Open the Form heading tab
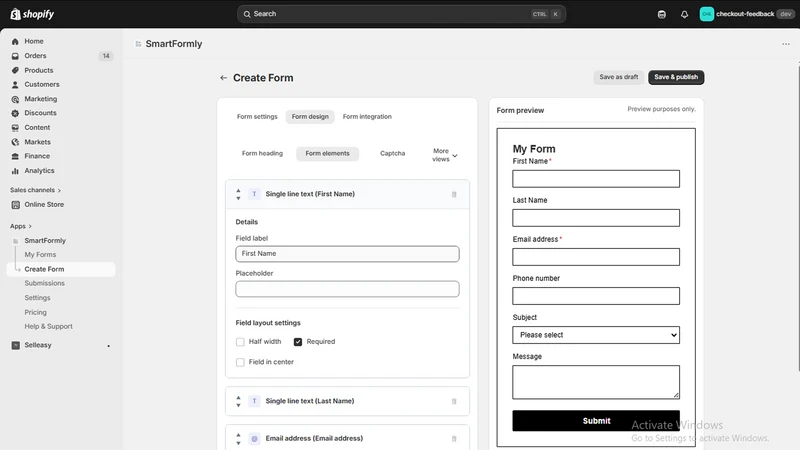 [262, 154]
